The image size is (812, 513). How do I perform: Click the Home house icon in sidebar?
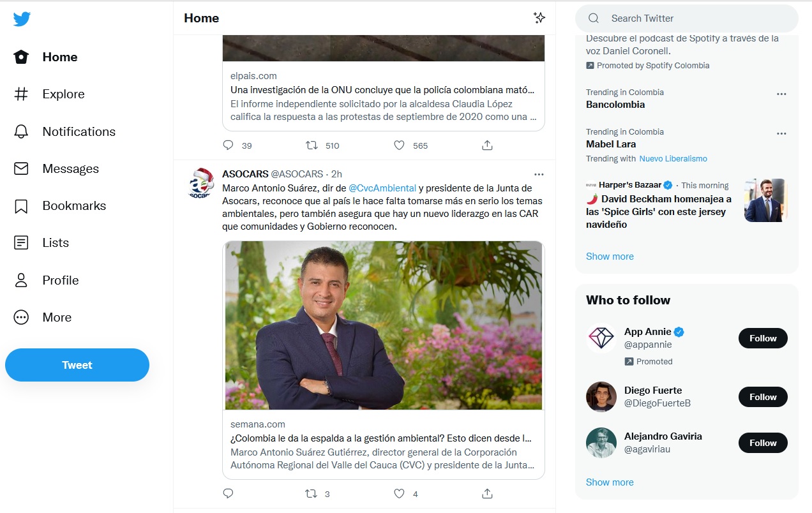[21, 57]
